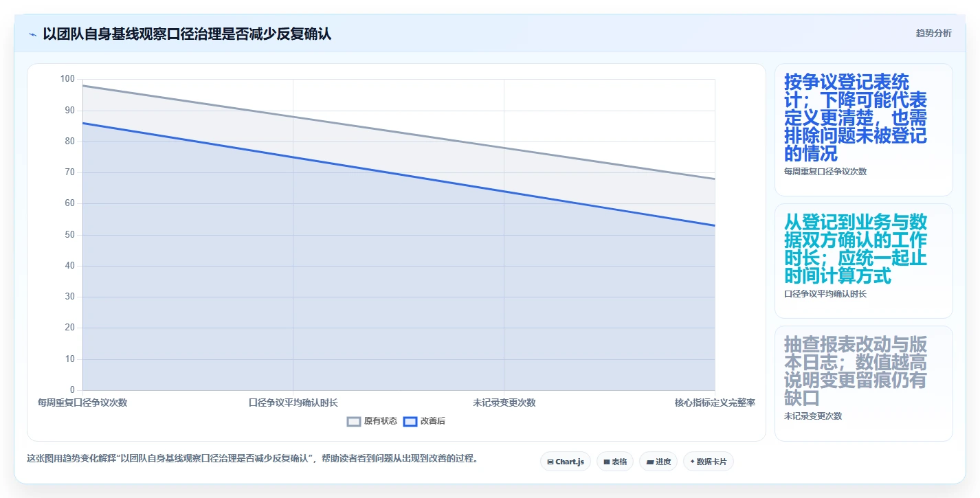This screenshot has width=980, height=498.
Task: Click the 趋势分析 label in the header
Action: (x=933, y=33)
